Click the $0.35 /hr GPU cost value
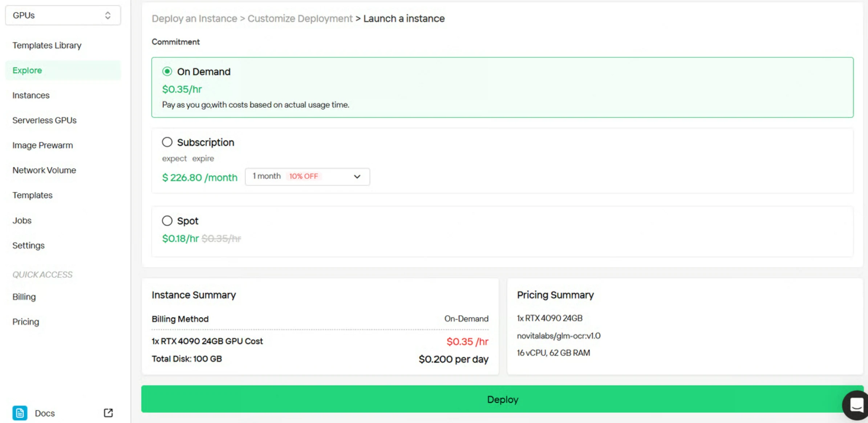Screen dimensions: 868x423 point(467,341)
